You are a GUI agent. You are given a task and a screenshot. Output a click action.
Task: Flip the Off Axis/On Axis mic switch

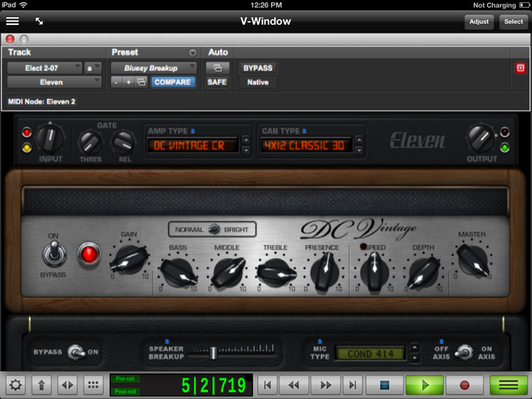[464, 352]
